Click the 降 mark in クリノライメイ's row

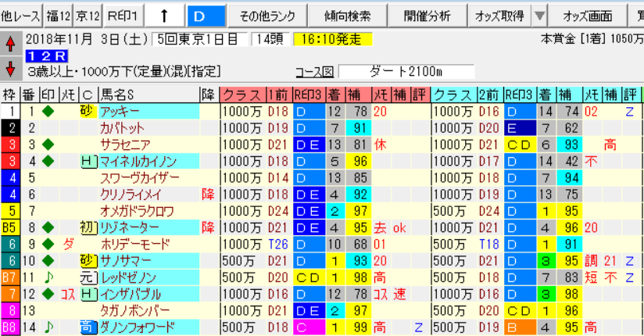(208, 195)
